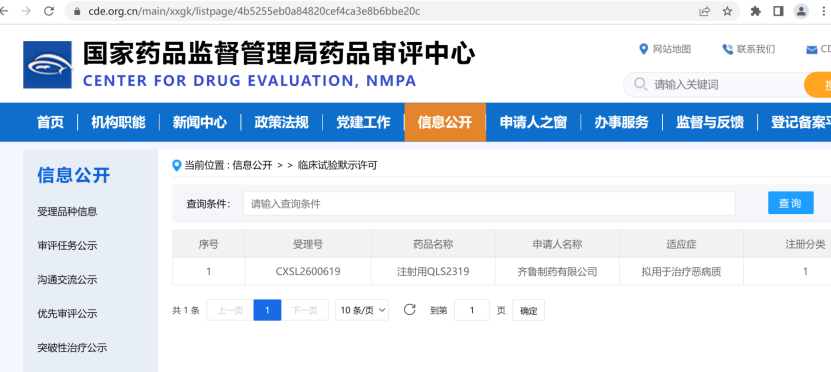Click the 临床试验默示许可 breadcrumb
This screenshot has width=831, height=372.
coord(338,166)
